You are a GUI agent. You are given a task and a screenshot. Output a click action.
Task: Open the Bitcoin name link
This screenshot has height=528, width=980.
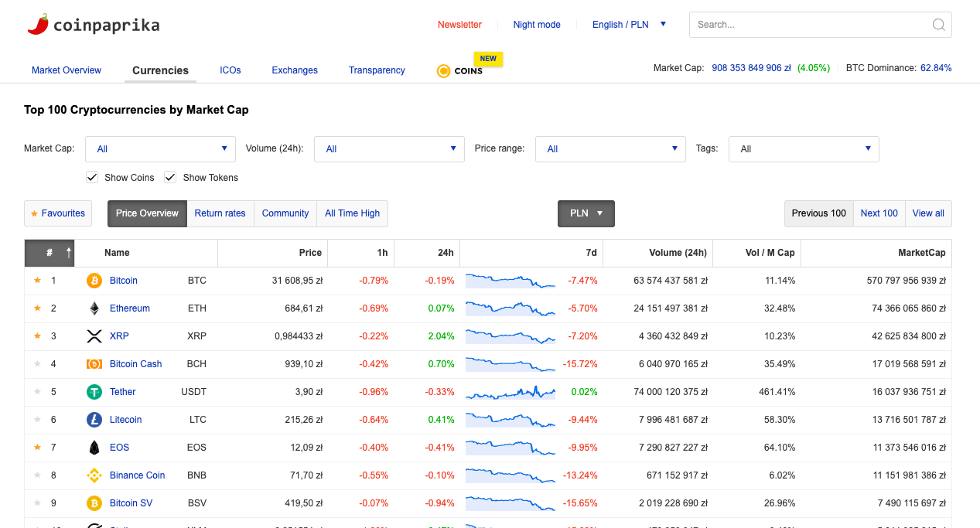(124, 281)
